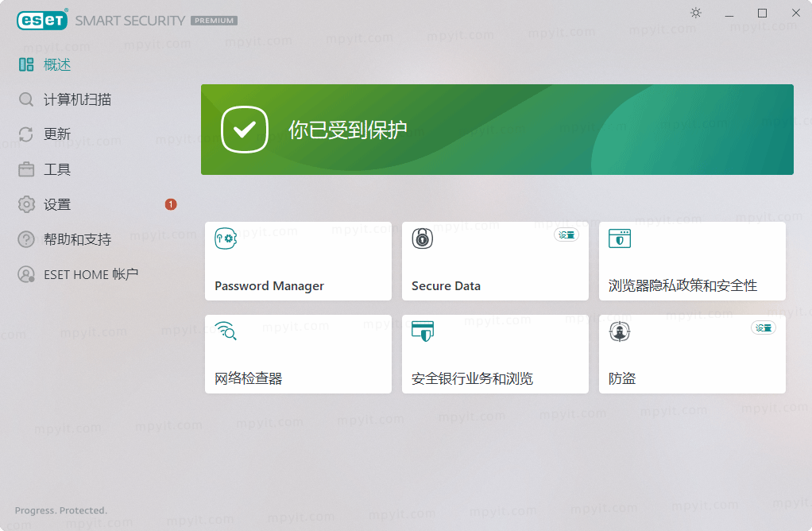Click the 设置 badge on 防盗 card

[x=764, y=328]
